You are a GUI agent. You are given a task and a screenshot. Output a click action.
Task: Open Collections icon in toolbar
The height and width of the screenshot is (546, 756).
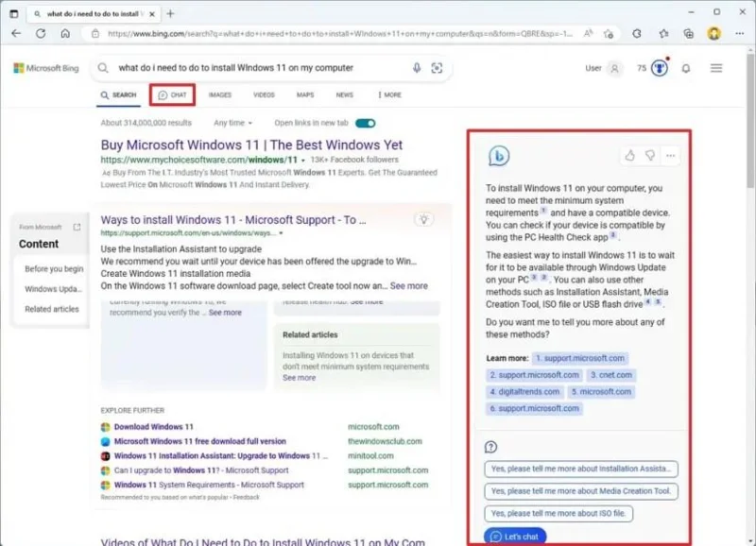[689, 33]
